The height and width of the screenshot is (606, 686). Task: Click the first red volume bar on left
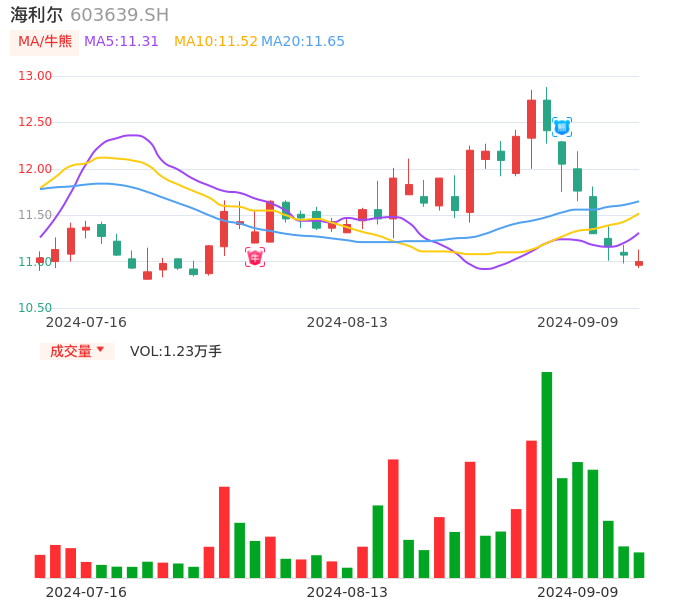click(40, 566)
